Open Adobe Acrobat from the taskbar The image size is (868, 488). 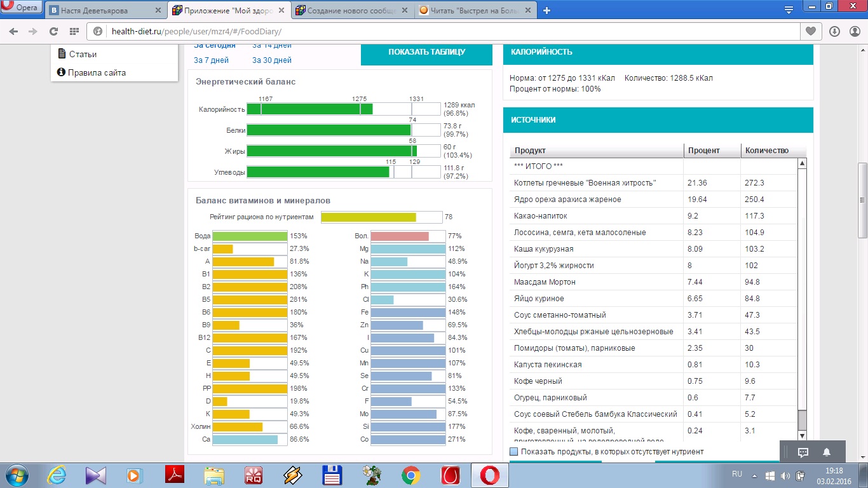[x=174, y=475]
